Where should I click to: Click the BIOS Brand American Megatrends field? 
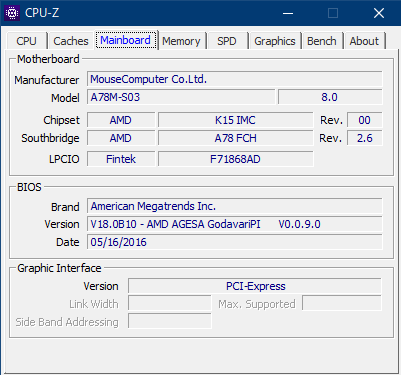235,206
